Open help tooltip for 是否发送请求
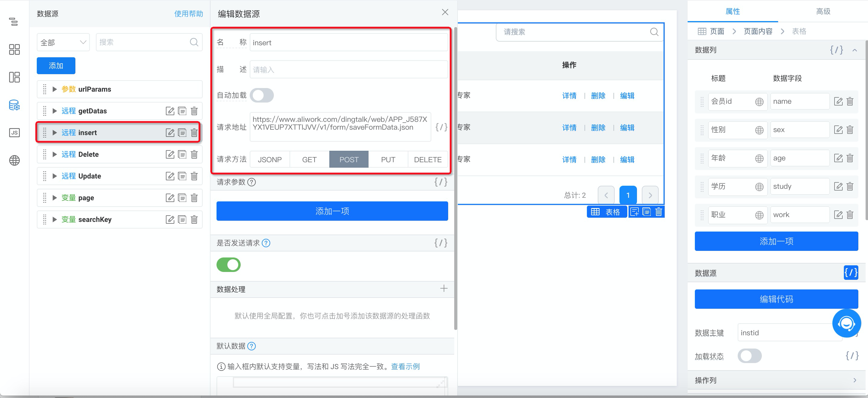Image resolution: width=868 pixels, height=398 pixels. coord(266,243)
